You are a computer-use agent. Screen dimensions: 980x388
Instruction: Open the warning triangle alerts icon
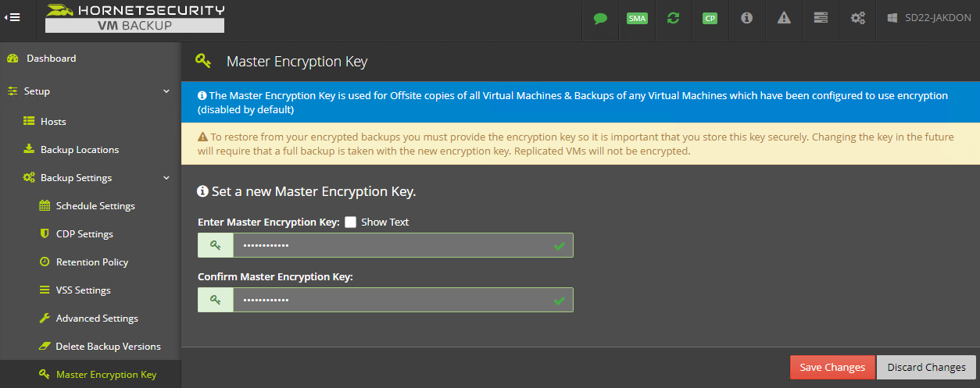coord(784,17)
